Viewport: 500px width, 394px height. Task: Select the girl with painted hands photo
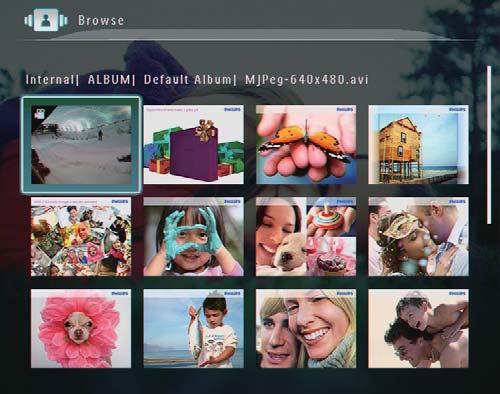(194, 237)
